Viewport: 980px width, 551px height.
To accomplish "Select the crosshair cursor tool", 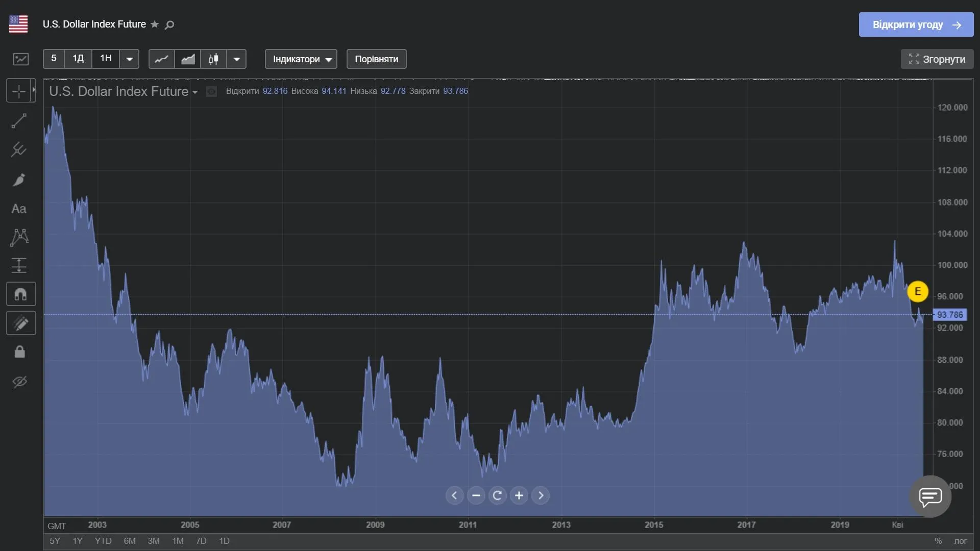I will click(x=19, y=92).
